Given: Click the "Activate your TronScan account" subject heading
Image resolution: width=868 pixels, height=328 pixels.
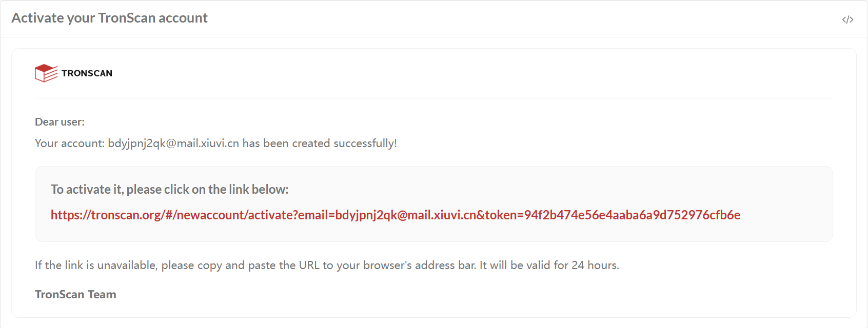Looking at the screenshot, I should pyautogui.click(x=109, y=18).
